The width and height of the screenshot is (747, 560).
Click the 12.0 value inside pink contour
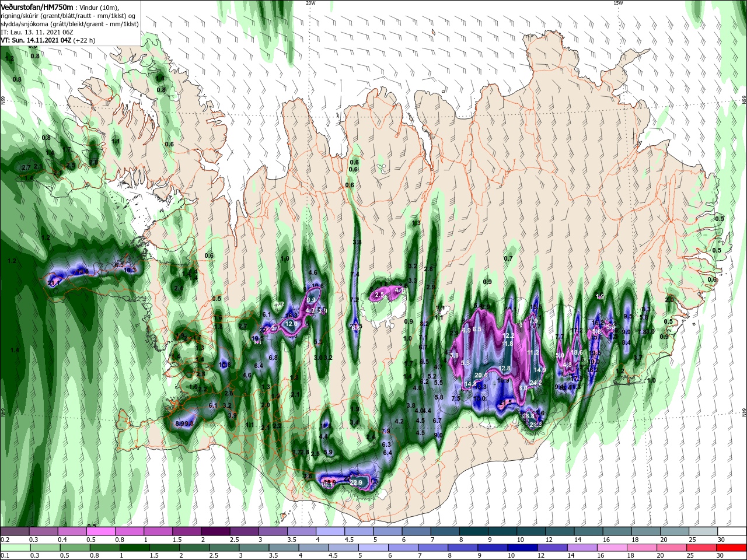[292, 324]
